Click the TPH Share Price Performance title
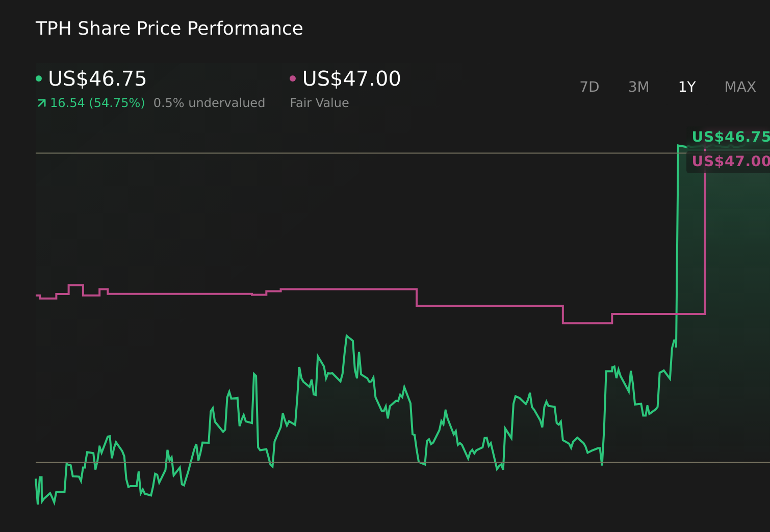Viewport: 770px width, 532px height. pyautogui.click(x=169, y=29)
